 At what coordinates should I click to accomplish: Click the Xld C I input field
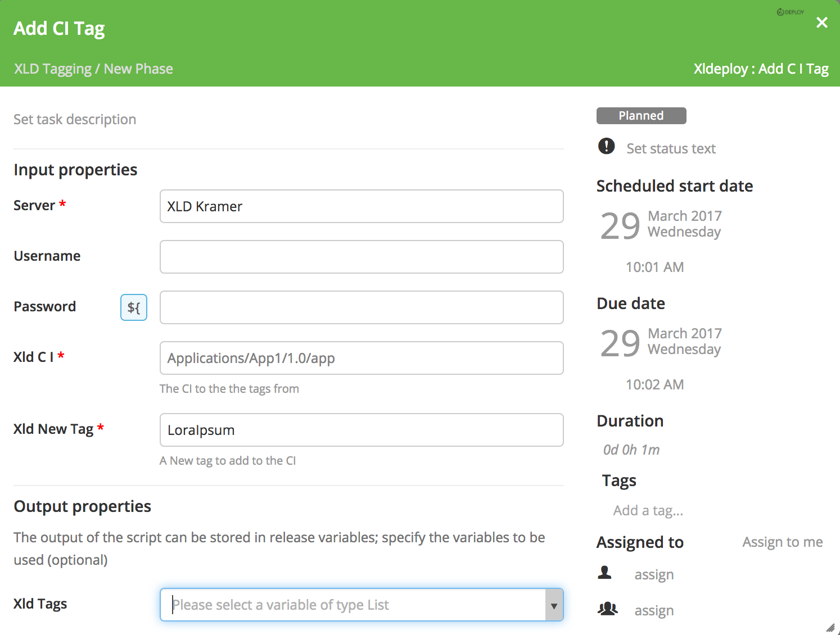362,358
